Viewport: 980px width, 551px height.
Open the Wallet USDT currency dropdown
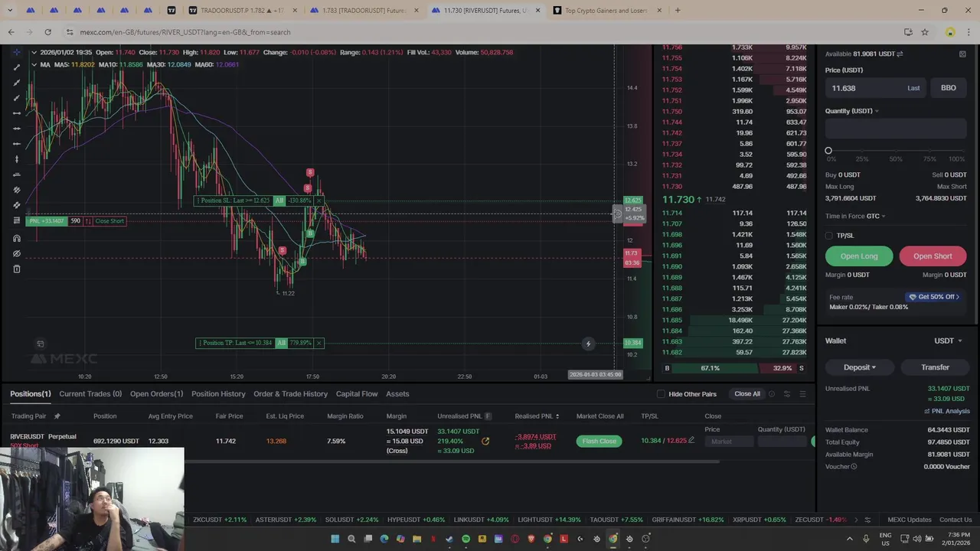coord(948,341)
